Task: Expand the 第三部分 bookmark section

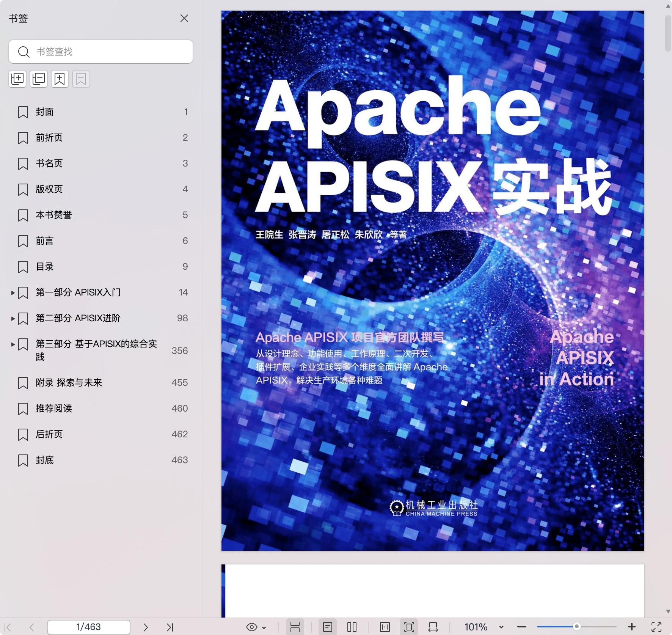Action: [13, 344]
